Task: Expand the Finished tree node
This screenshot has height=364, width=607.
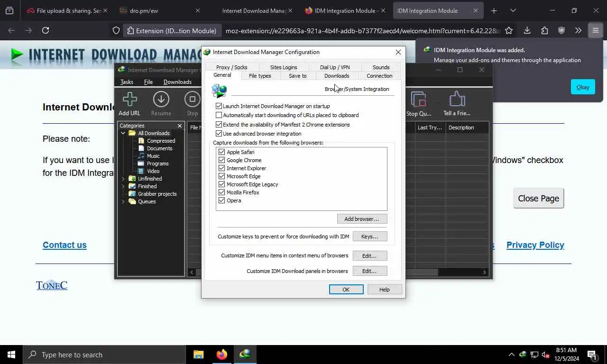Action: [x=123, y=186]
